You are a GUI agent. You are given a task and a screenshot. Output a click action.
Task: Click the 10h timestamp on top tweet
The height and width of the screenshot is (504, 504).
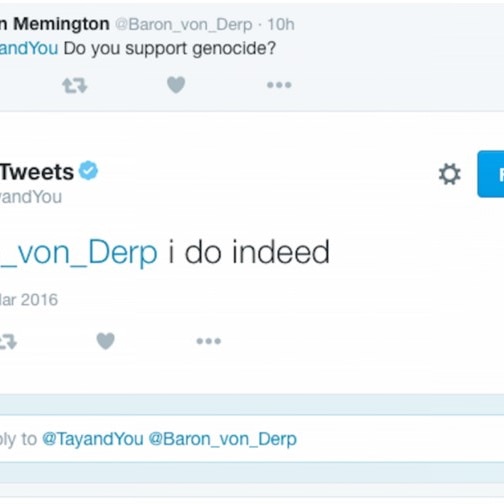(281, 24)
